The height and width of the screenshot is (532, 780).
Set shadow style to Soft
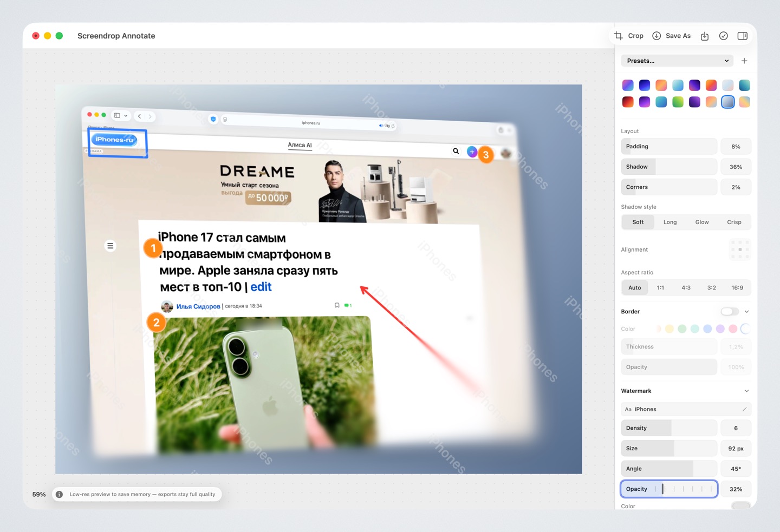638,222
